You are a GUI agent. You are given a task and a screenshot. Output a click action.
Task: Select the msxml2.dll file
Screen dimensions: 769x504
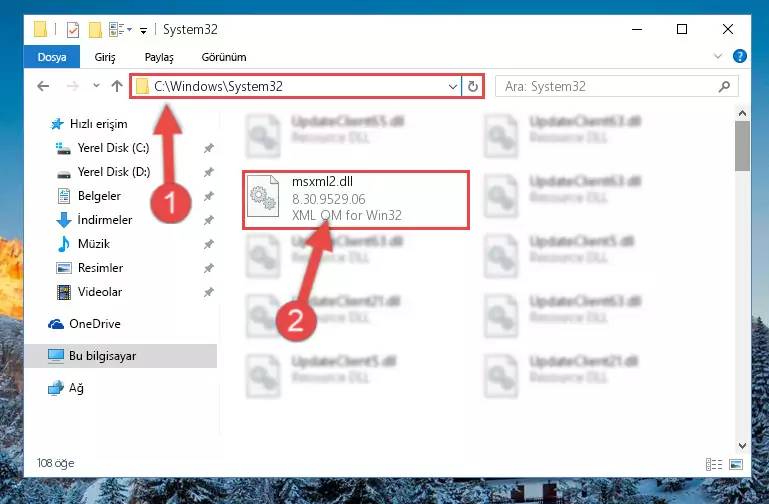coord(356,200)
